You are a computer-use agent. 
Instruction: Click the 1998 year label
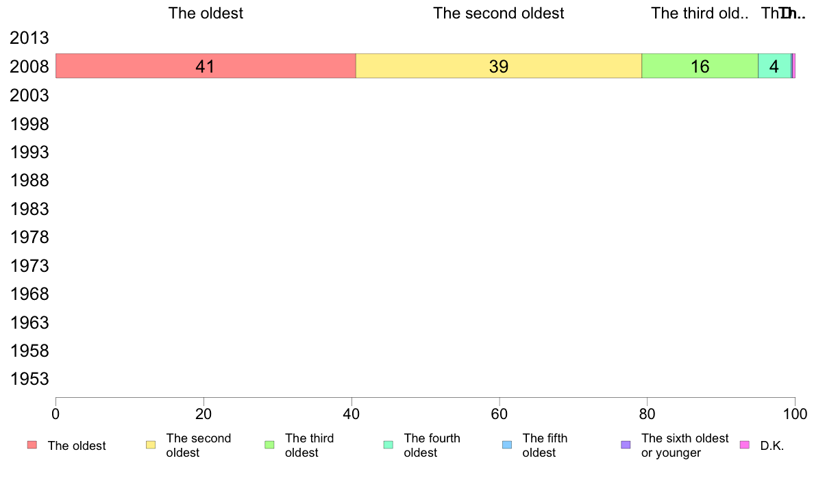[x=29, y=124]
